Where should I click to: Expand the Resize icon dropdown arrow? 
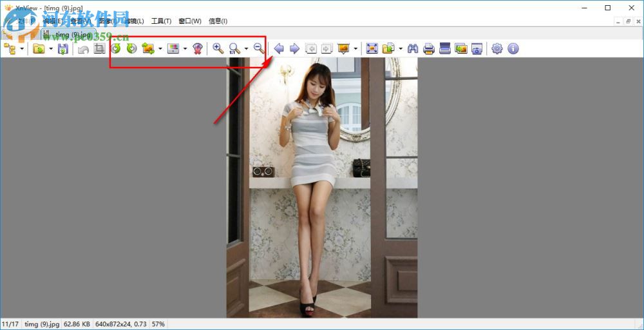click(160, 49)
